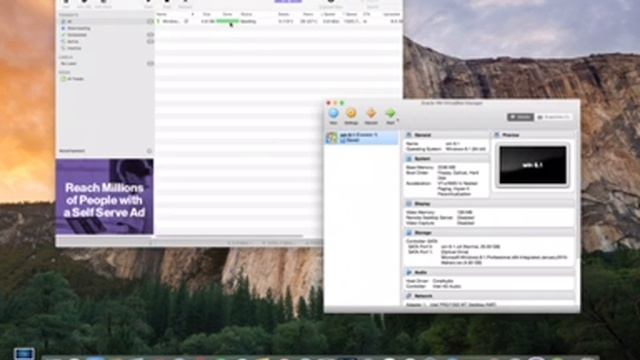
Task: Click the Adapter 1 network entry
Action: [x=451, y=304]
